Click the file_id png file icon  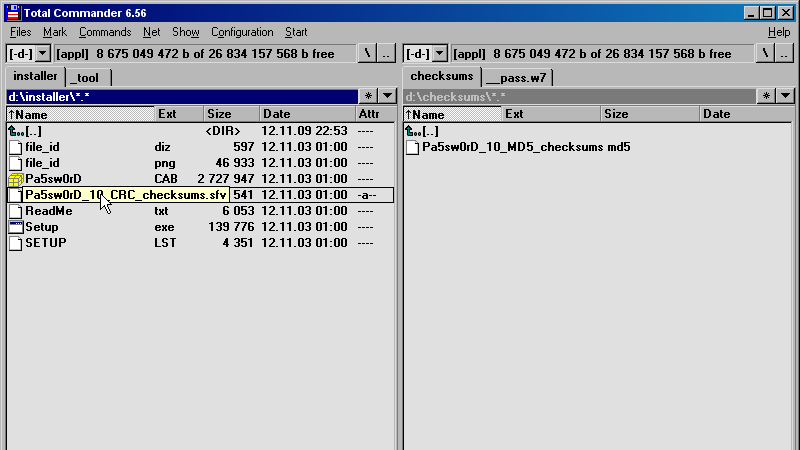pyautogui.click(x=16, y=163)
